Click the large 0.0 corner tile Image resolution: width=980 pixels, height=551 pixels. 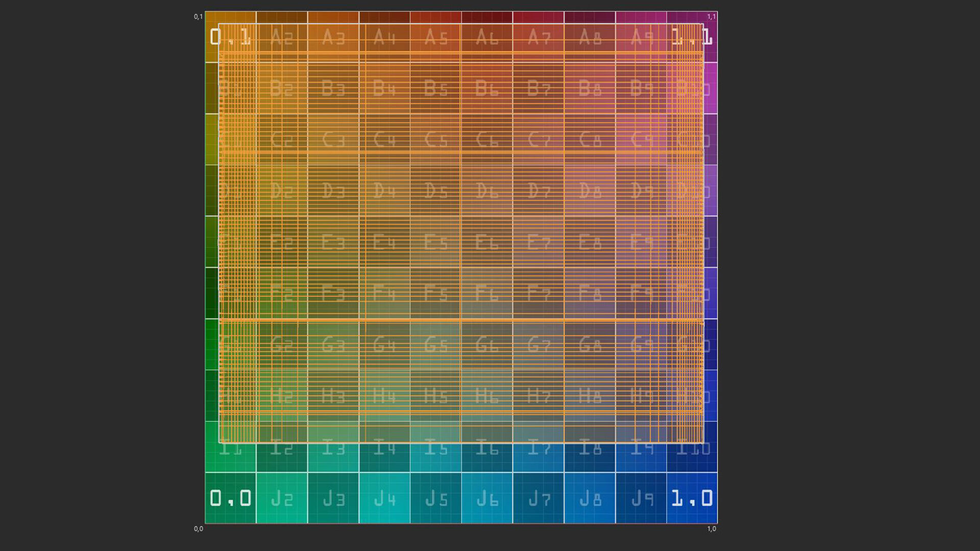click(x=230, y=498)
